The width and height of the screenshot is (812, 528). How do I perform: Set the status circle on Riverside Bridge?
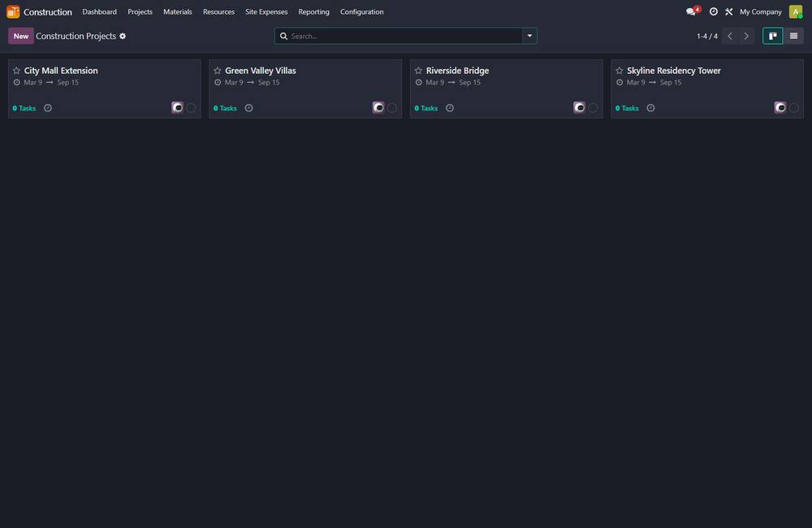[x=593, y=108]
